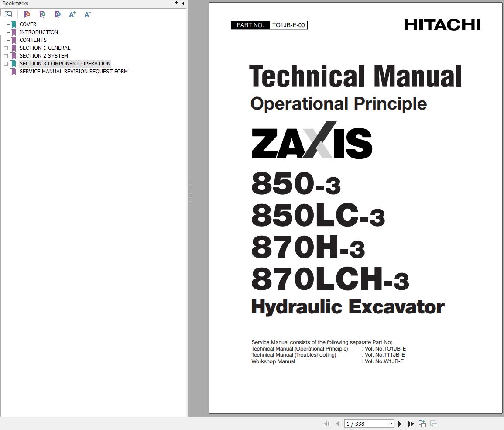Click the purple INTRODUCTION bookmark icon
This screenshot has height=430, width=504.
point(14,32)
